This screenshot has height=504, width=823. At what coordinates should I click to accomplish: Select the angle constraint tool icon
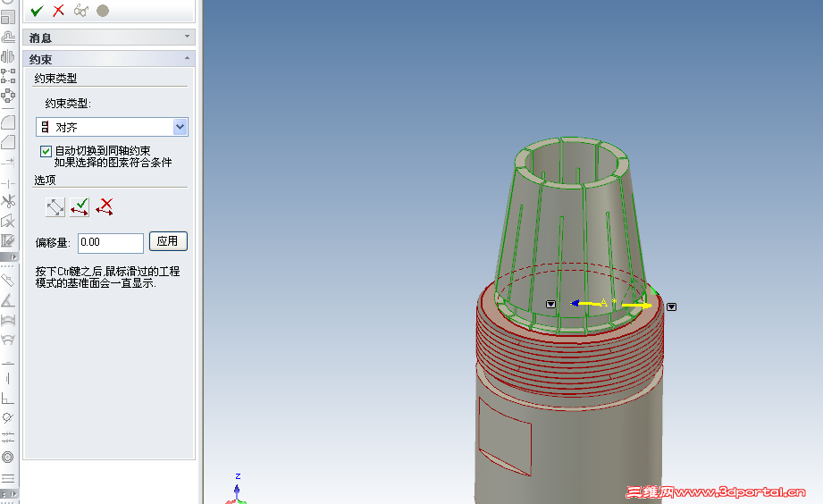[x=8, y=301]
